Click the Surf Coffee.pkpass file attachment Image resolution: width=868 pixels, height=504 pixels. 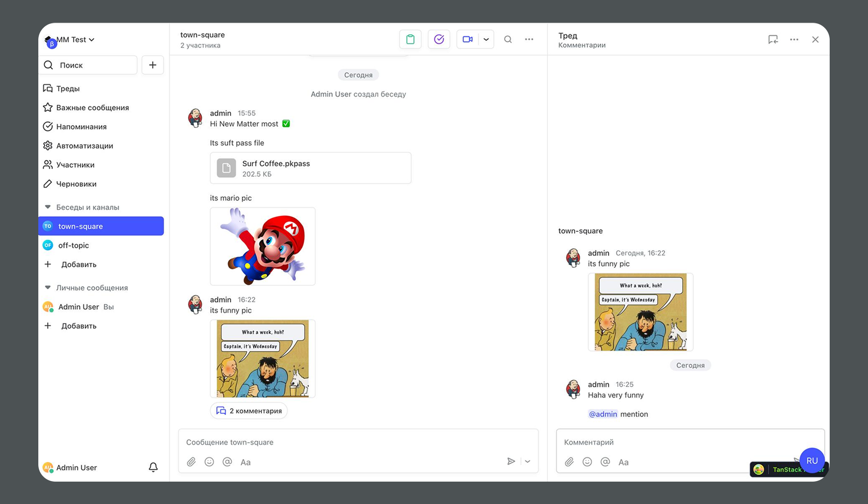pyautogui.click(x=310, y=168)
